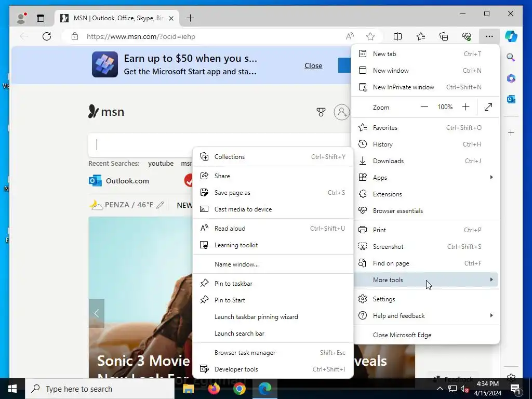Open Favorites from the menu
This screenshot has width=532, height=399.
pos(426,128)
